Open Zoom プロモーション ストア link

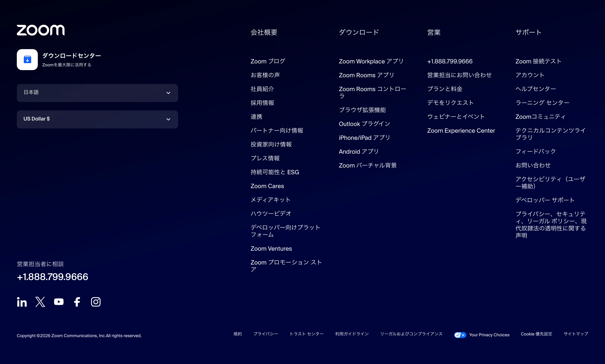(286, 266)
